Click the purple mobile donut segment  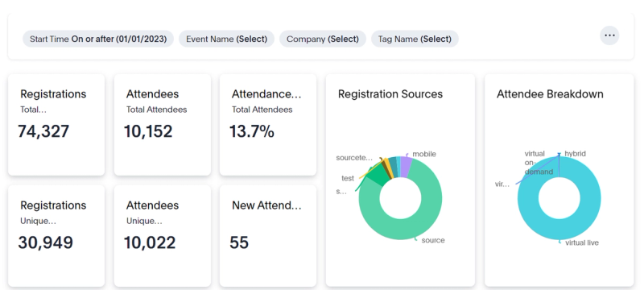[407, 167]
